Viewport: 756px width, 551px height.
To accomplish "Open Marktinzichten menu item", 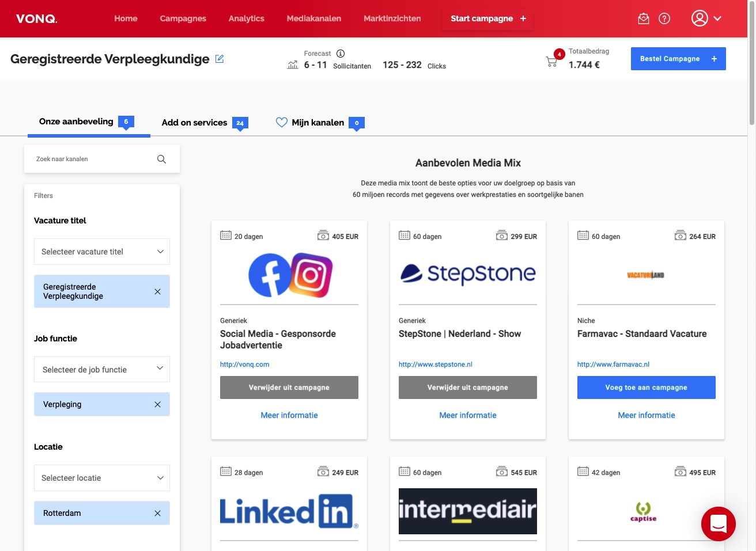I will 392,18.
